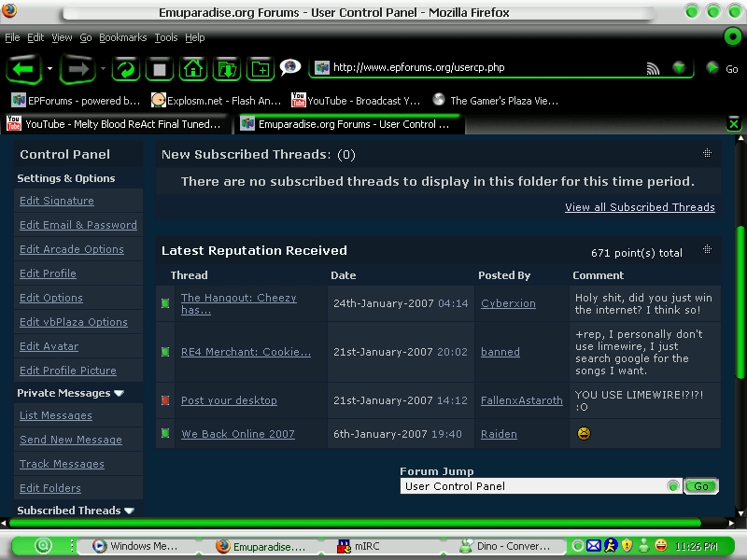Open The Hangout: Cheezy thread link

(239, 304)
